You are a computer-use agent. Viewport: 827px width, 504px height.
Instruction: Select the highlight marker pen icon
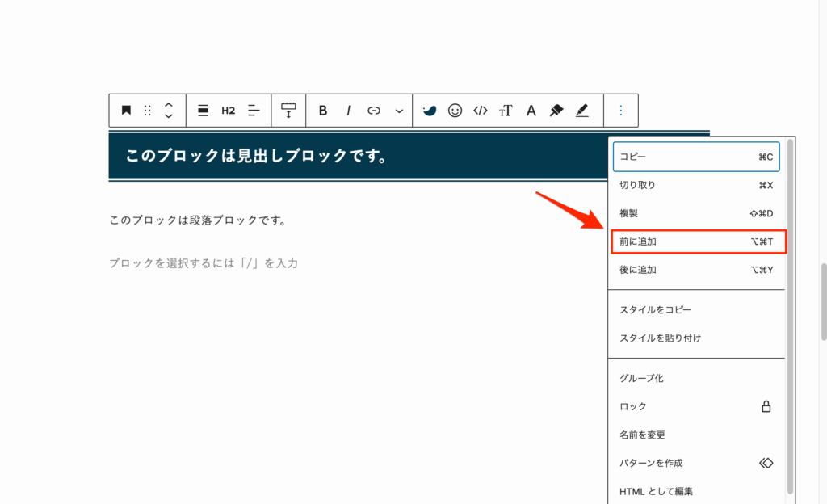[x=581, y=110]
